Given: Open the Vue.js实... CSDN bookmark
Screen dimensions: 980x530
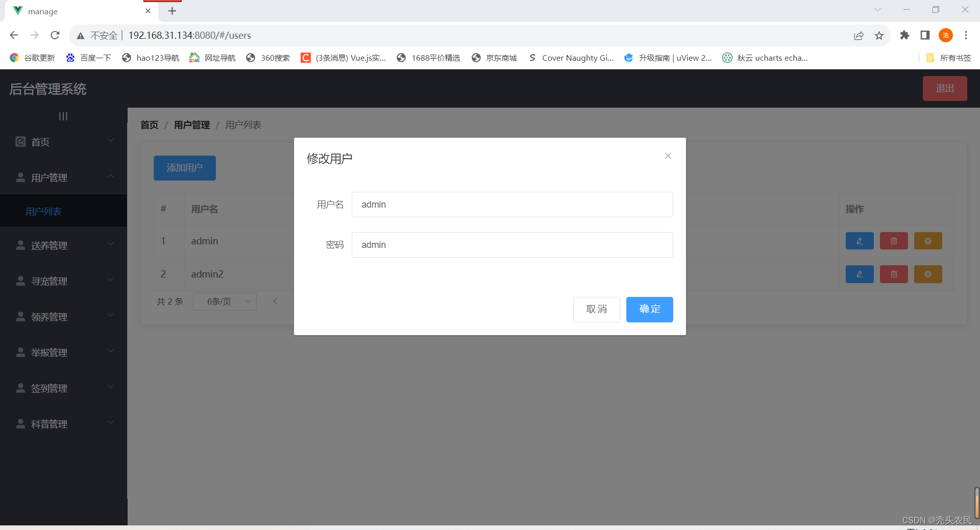Looking at the screenshot, I should click(344, 58).
